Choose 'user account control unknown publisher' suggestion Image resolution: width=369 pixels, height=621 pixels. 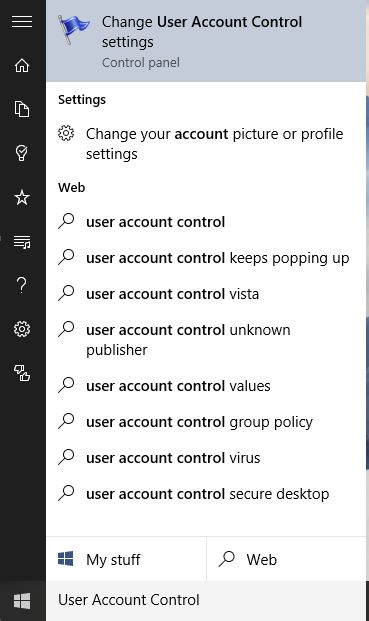click(206, 339)
